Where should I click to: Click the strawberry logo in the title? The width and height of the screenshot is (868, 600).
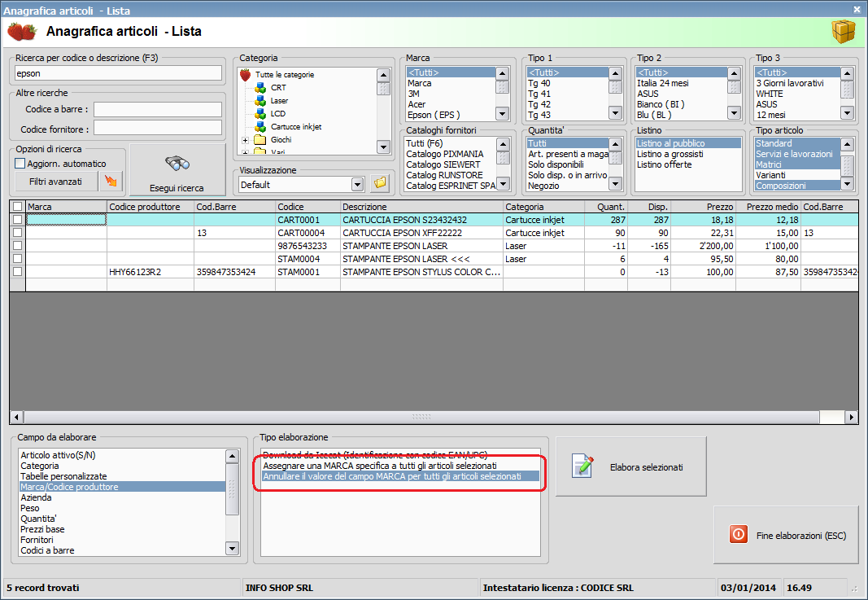pyautogui.click(x=22, y=32)
